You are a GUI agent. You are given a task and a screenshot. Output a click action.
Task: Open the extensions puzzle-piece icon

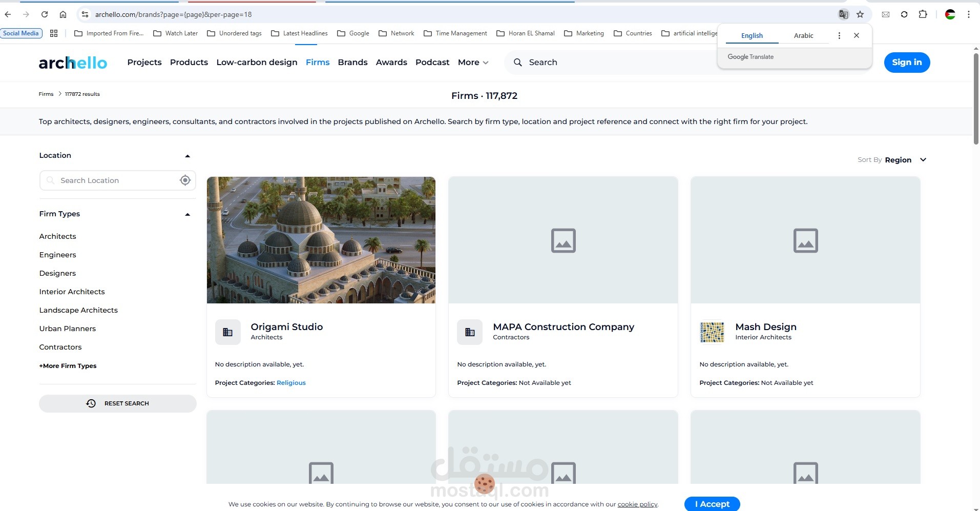coord(924,14)
